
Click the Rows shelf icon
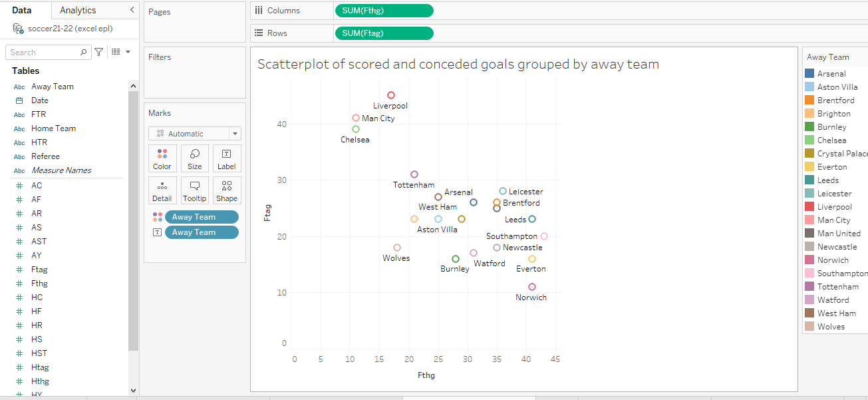[259, 32]
